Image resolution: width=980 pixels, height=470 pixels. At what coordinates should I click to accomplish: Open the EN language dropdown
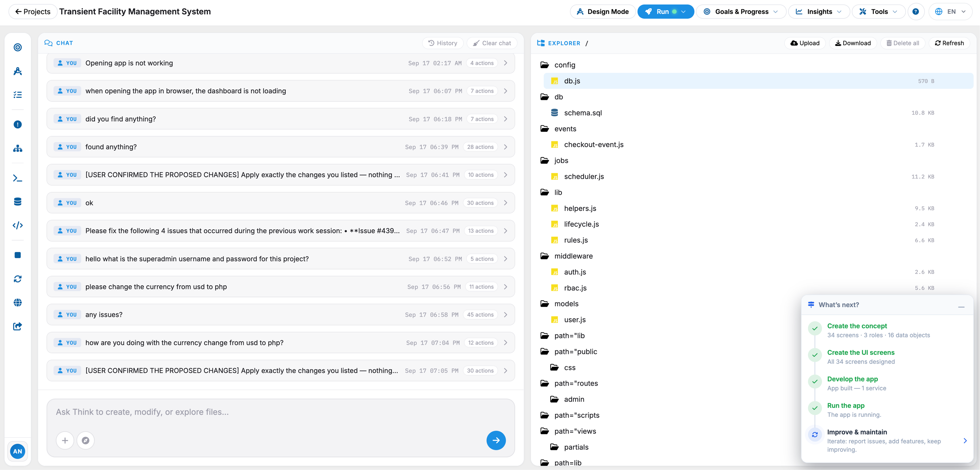coord(951,11)
